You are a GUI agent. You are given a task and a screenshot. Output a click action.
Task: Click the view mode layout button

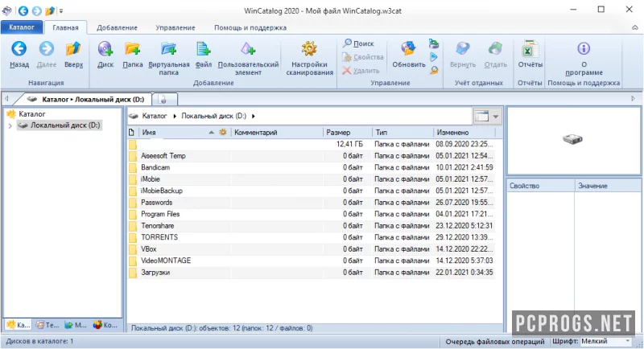pyautogui.click(x=481, y=117)
